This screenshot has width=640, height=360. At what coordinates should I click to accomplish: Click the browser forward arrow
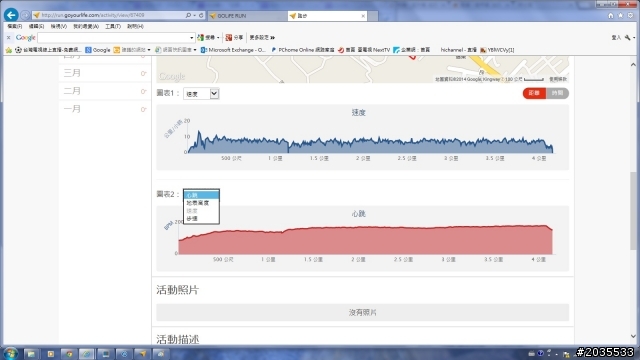click(25, 15)
